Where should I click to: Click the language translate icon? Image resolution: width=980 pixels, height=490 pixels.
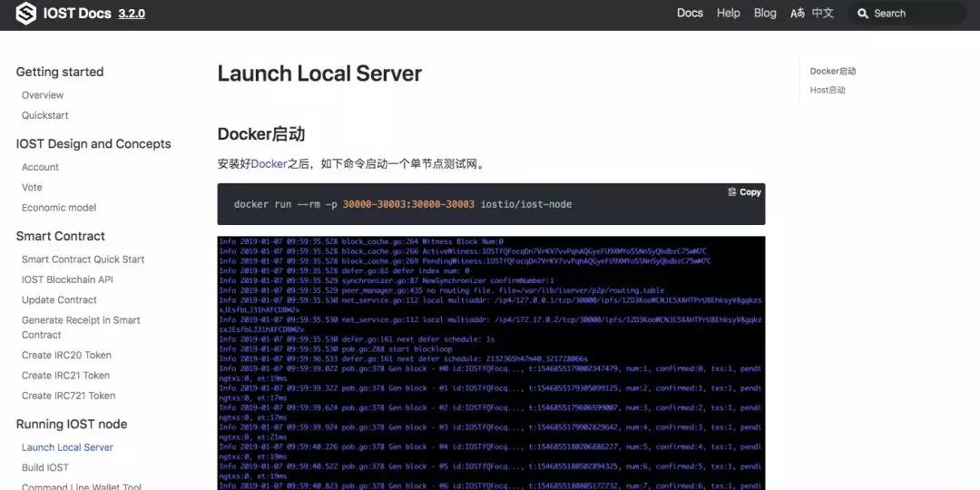[798, 13]
